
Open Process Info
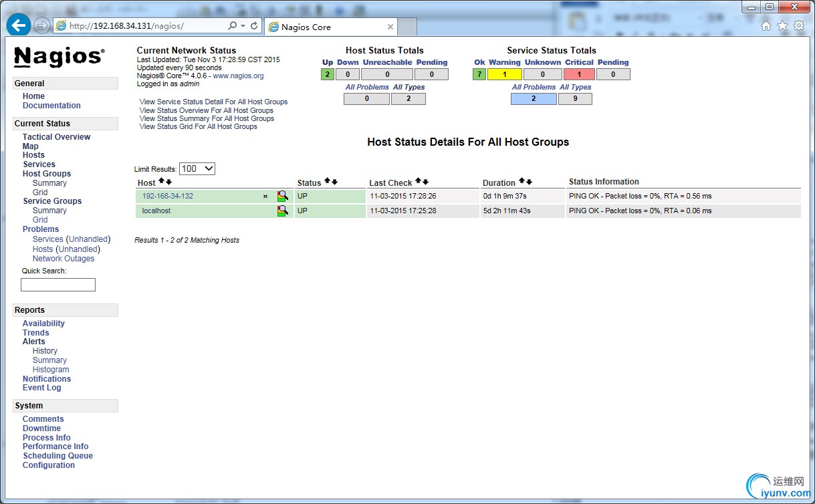pos(46,438)
